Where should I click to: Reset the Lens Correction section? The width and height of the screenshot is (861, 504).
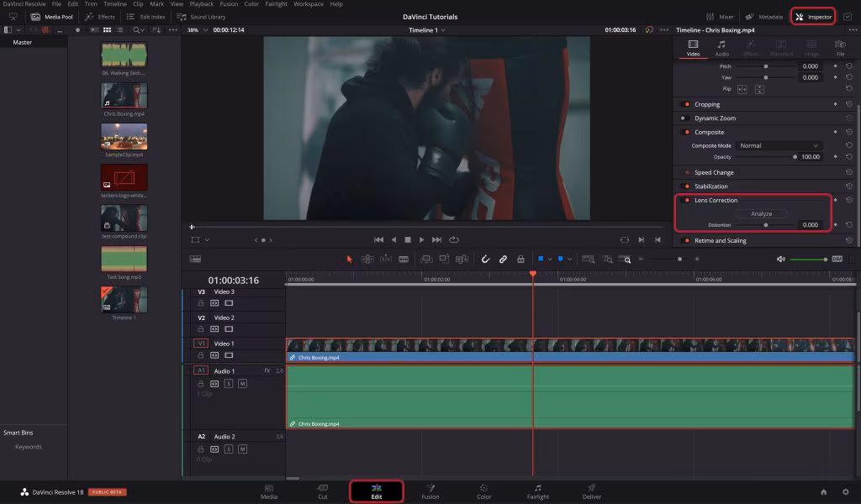tap(849, 200)
